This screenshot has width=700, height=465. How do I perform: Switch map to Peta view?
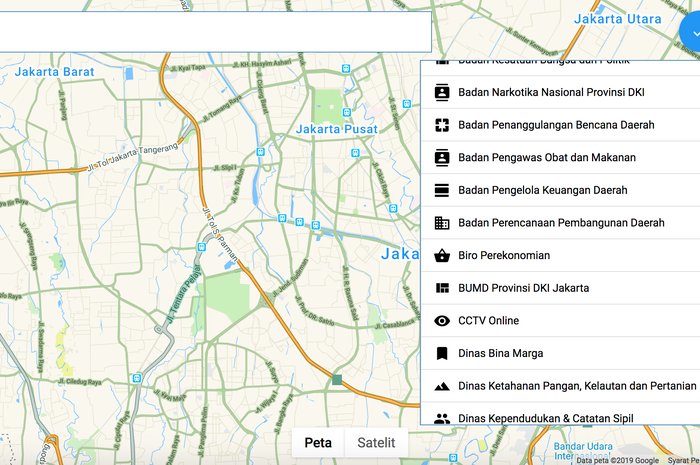tap(318, 443)
